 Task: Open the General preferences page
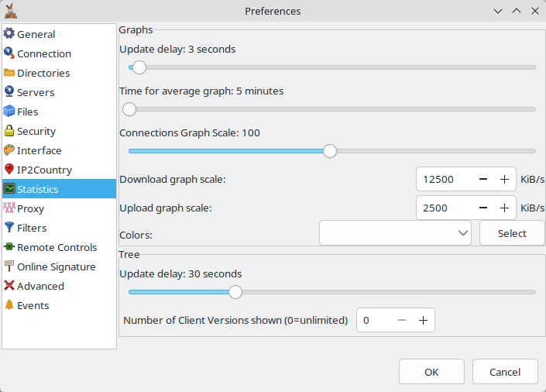59,34
